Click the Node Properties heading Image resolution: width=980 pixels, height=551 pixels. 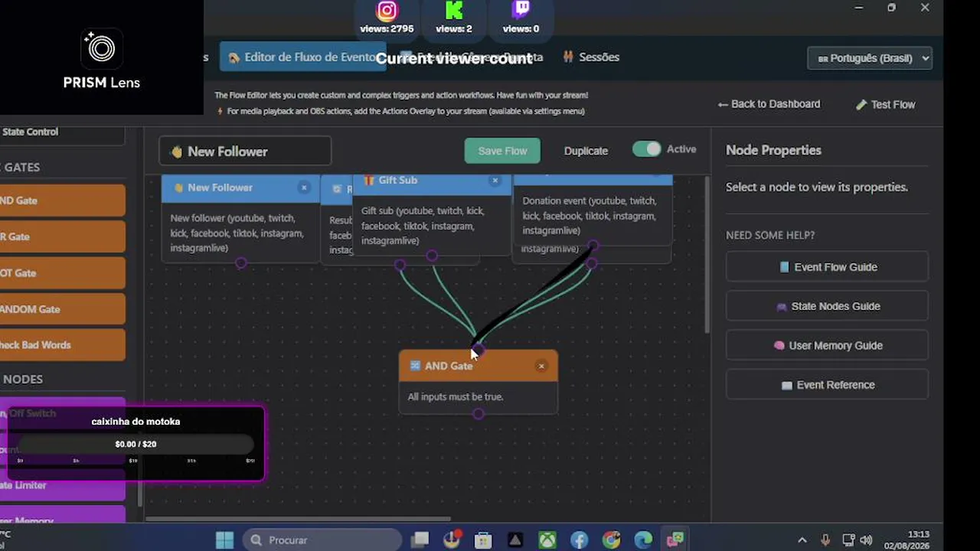pos(773,150)
